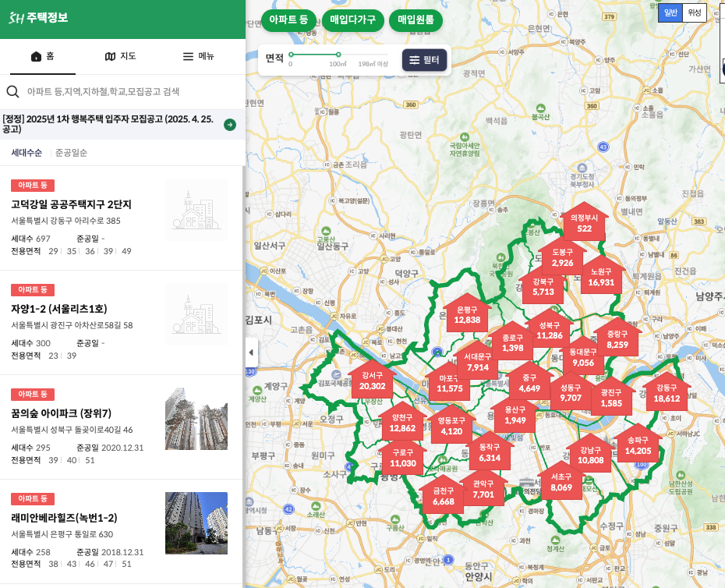Select the 은평구 12,838 marker
Screen dimensions: 725x588
pos(467,313)
